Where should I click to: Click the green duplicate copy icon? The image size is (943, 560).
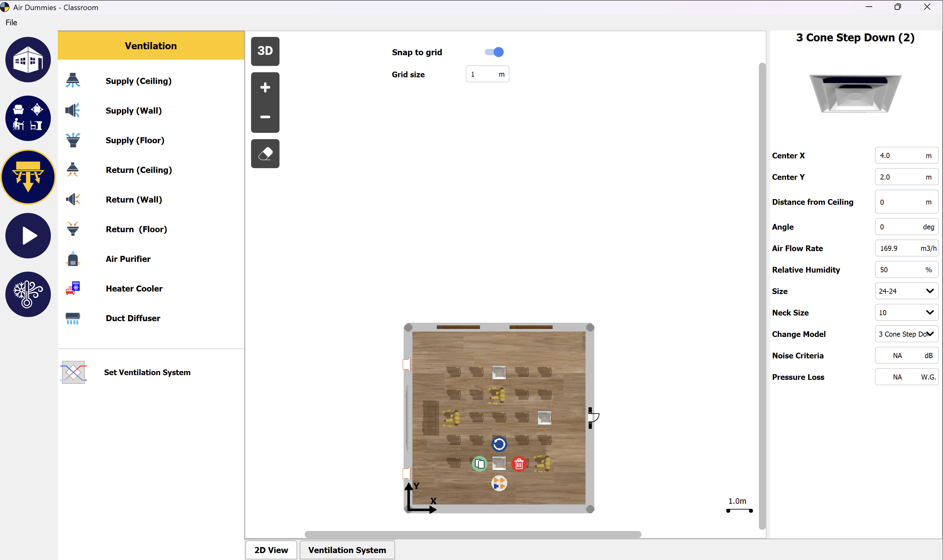click(480, 464)
